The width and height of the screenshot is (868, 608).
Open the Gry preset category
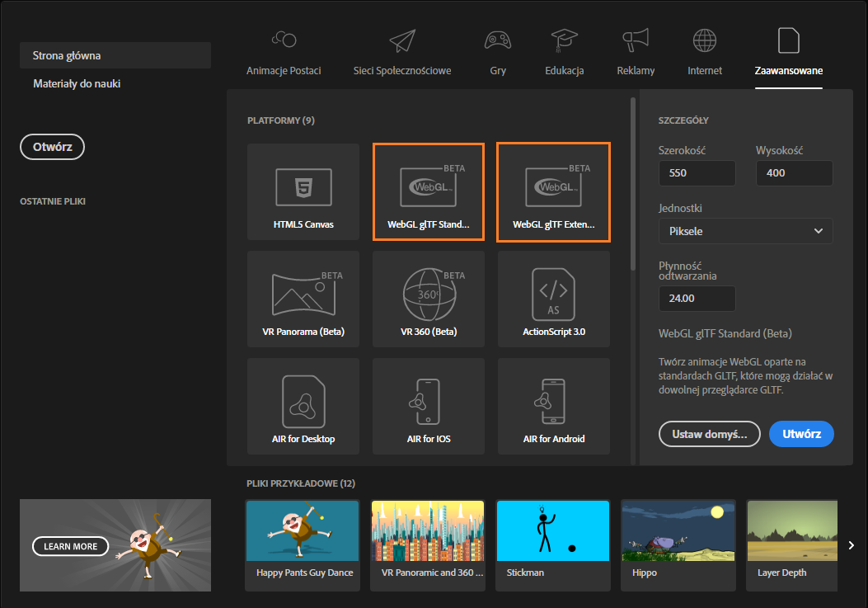click(x=498, y=51)
